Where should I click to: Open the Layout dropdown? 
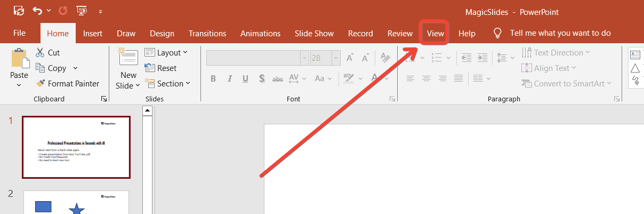coord(166,52)
